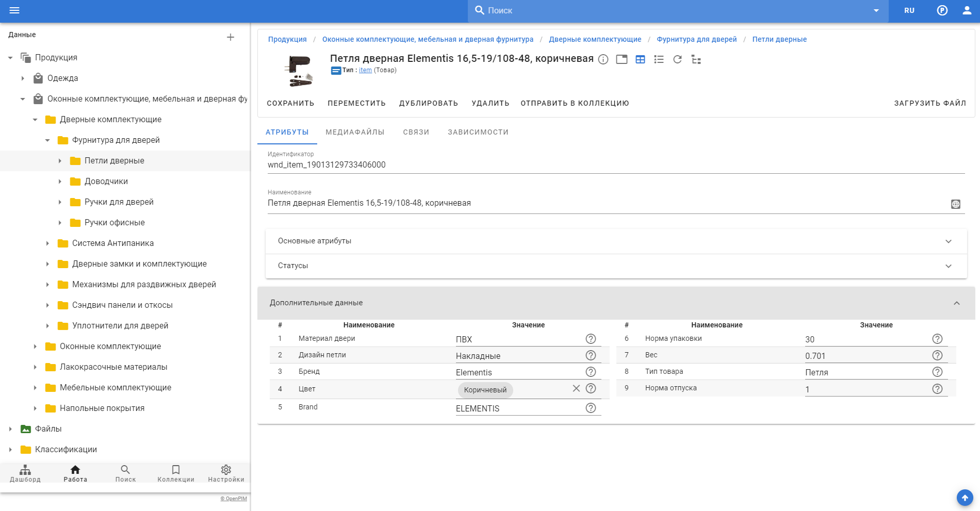Click the Дублировать button
Viewport: 980px width, 511px height.
click(x=428, y=103)
